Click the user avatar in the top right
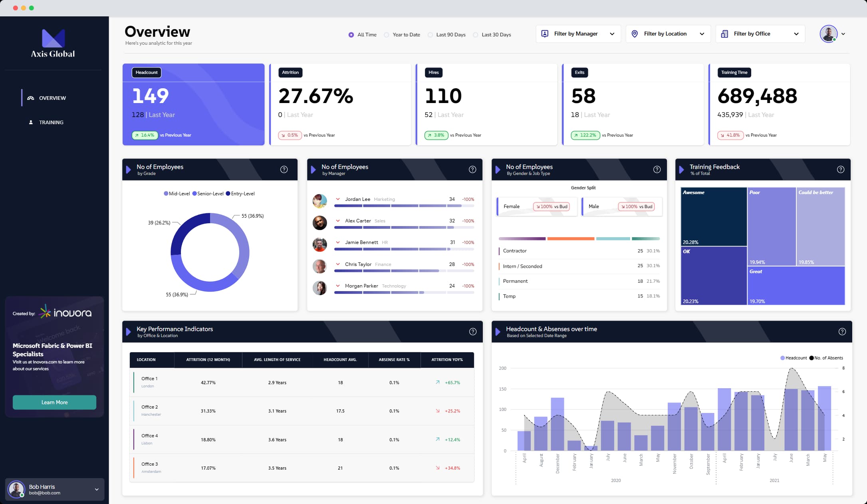Screen dimensions: 867x504 point(829,34)
